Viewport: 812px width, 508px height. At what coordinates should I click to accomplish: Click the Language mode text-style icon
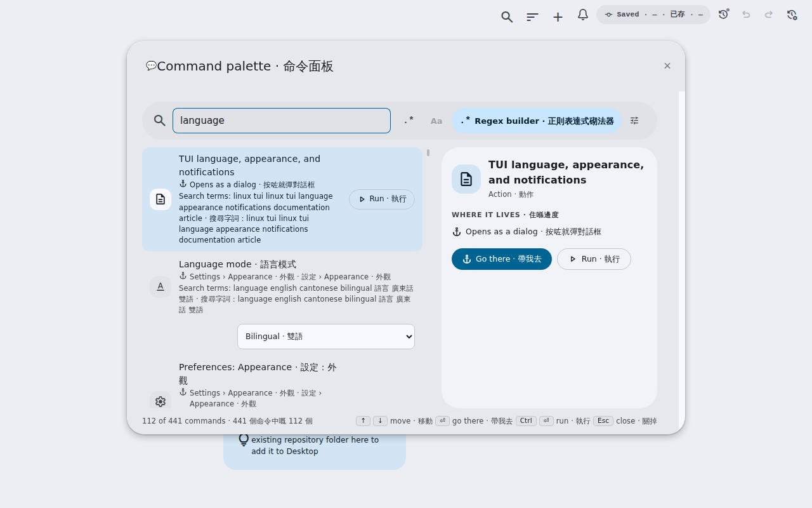click(160, 287)
